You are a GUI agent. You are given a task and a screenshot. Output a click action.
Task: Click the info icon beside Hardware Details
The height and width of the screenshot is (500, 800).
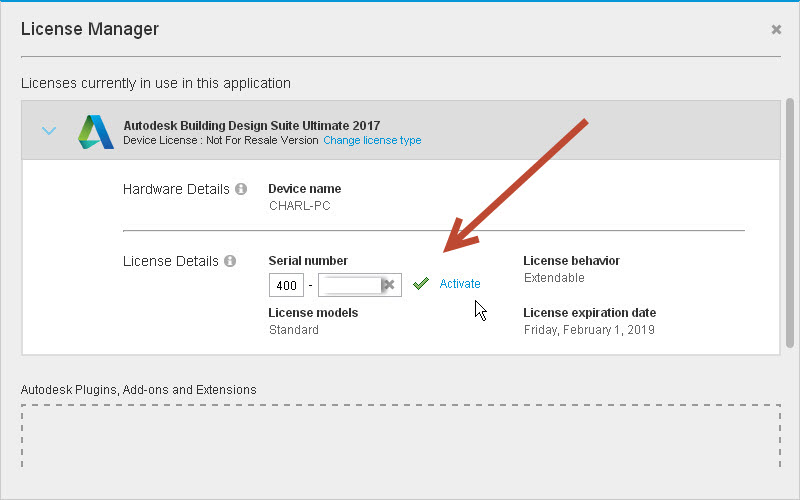pyautogui.click(x=241, y=189)
